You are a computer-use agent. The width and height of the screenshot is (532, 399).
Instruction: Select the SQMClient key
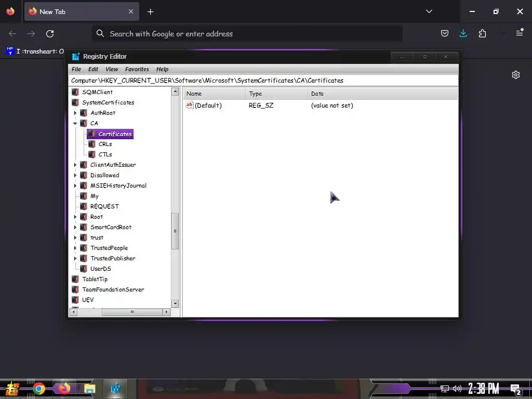coord(97,92)
